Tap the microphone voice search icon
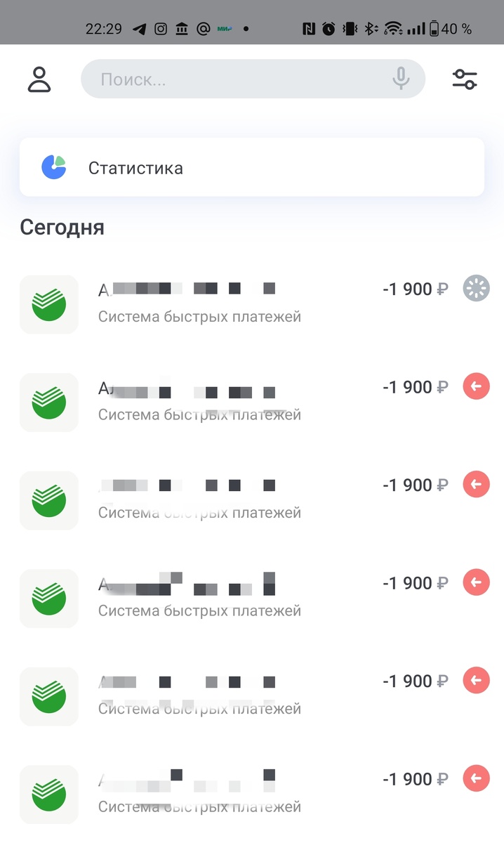The height and width of the screenshot is (843, 504). tap(401, 79)
